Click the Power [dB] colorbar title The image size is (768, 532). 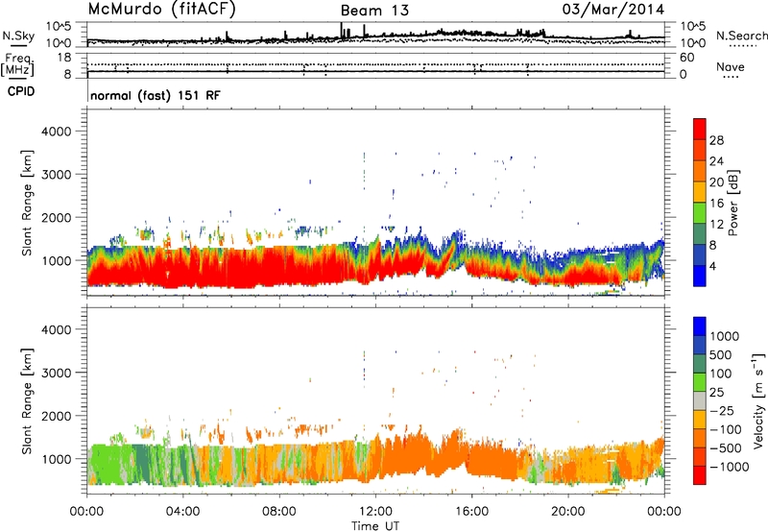click(x=732, y=203)
